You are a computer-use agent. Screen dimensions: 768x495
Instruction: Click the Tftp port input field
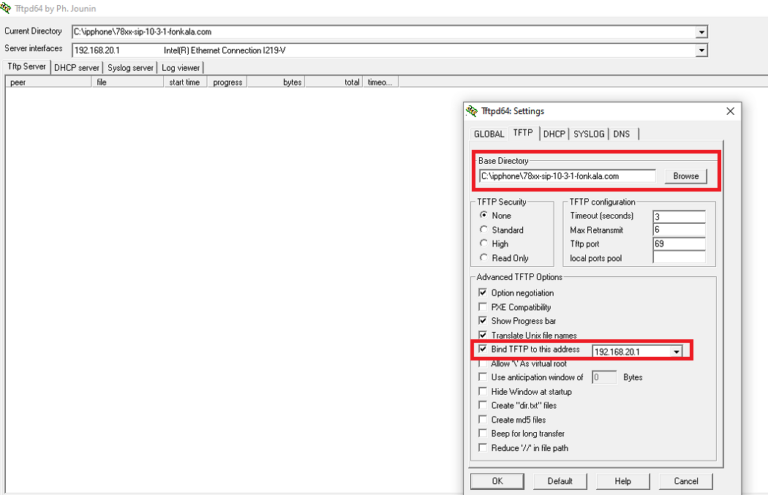click(x=678, y=243)
